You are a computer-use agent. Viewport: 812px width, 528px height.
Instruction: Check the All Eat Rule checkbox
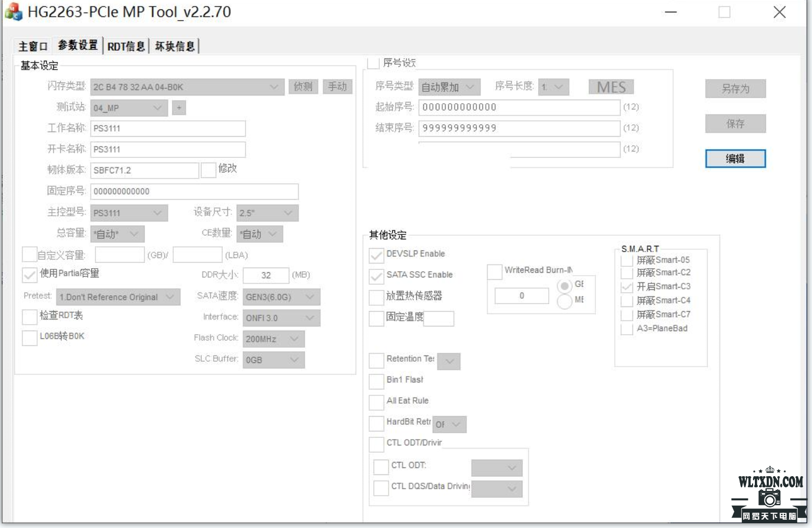point(376,402)
